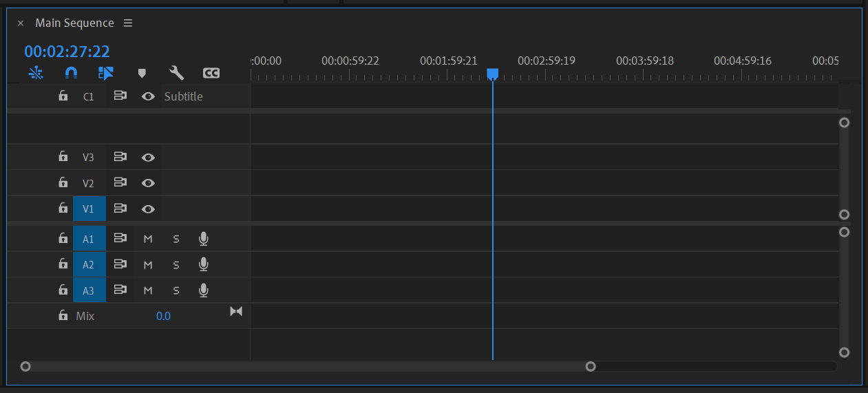Click the playhead timecode 00:02:27:22
The width and height of the screenshot is (868, 393).
[67, 52]
